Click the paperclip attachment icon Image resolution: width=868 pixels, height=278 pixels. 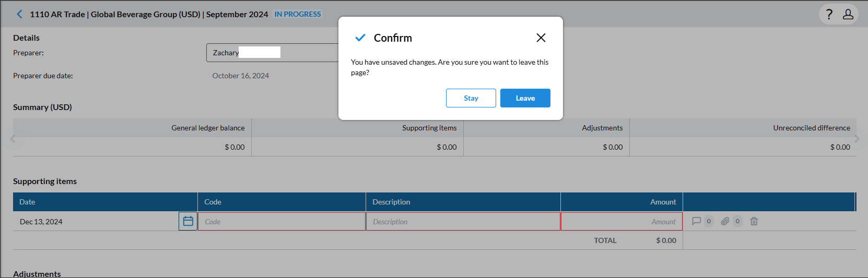coord(725,221)
